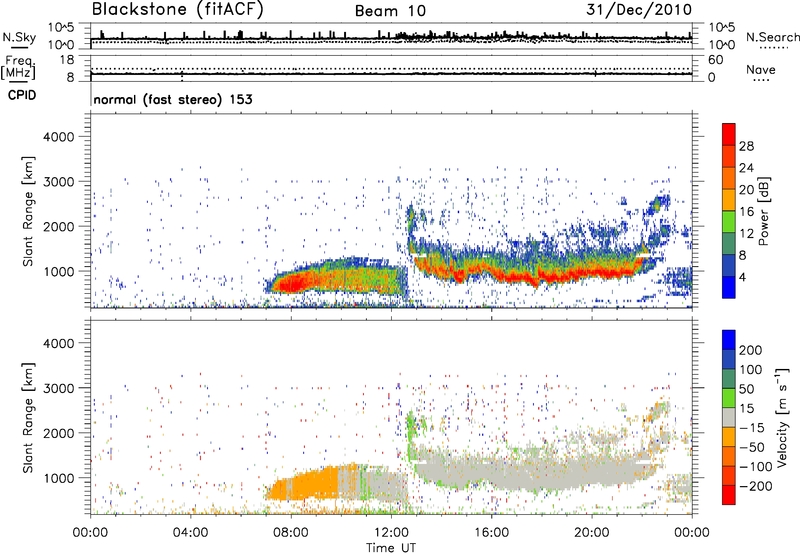This screenshot has width=800, height=554.
Task: Click the "20:00" time tick label
Action: point(591,533)
